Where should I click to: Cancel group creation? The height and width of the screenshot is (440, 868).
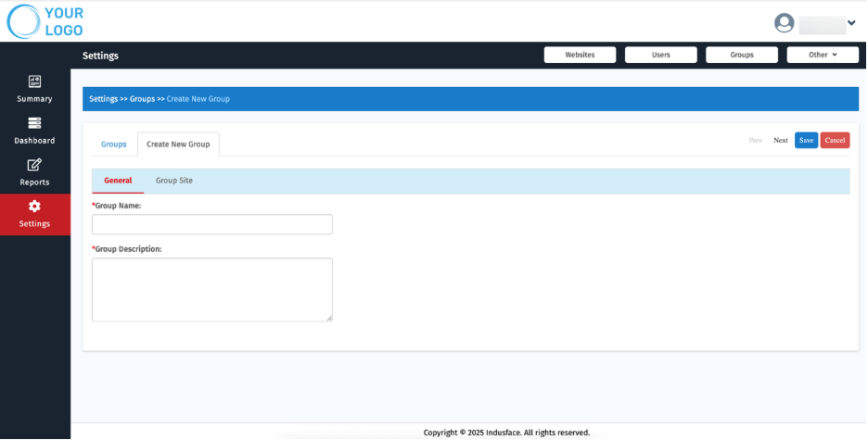pos(835,141)
